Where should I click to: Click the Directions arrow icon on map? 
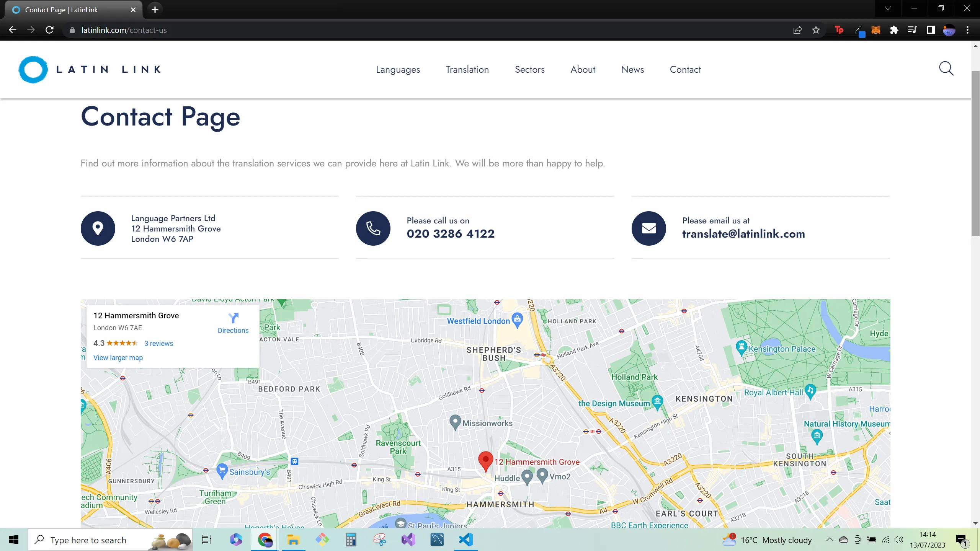coord(233,318)
